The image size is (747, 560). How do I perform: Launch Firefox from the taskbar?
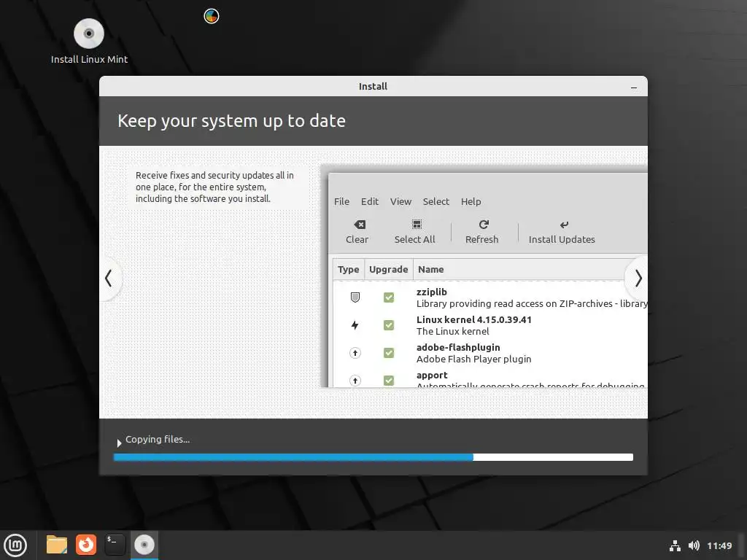[86, 545]
